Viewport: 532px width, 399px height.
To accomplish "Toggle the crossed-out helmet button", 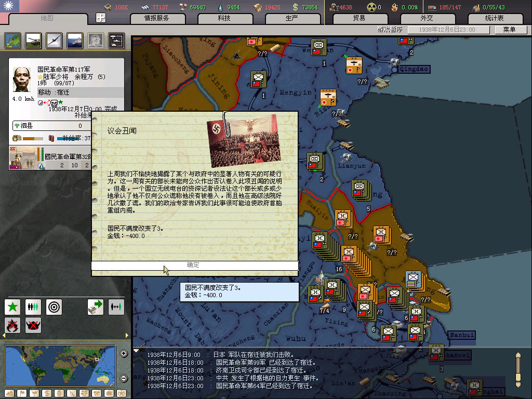I will point(33,325).
